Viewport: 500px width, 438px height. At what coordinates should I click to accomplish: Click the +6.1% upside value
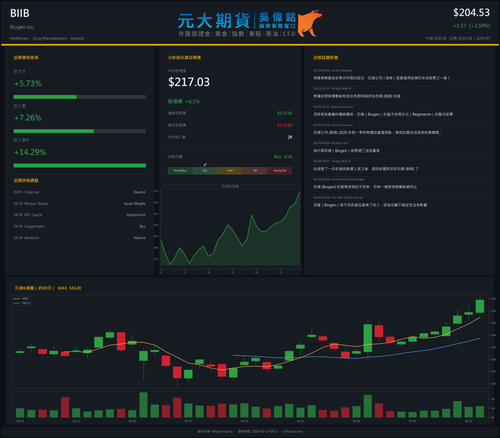tap(193, 101)
